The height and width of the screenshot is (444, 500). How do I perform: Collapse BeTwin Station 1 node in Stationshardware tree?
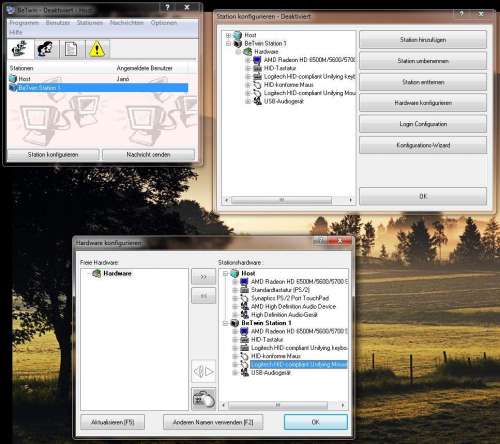click(226, 323)
